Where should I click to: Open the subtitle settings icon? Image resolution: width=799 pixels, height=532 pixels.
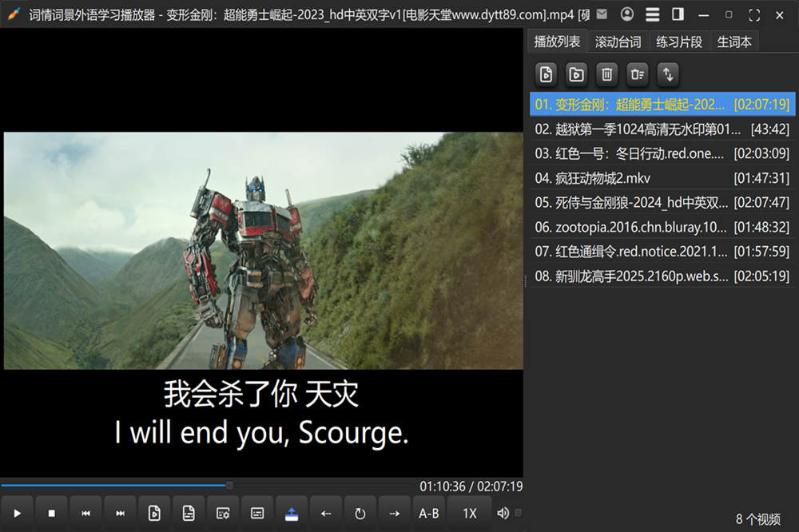click(224, 513)
